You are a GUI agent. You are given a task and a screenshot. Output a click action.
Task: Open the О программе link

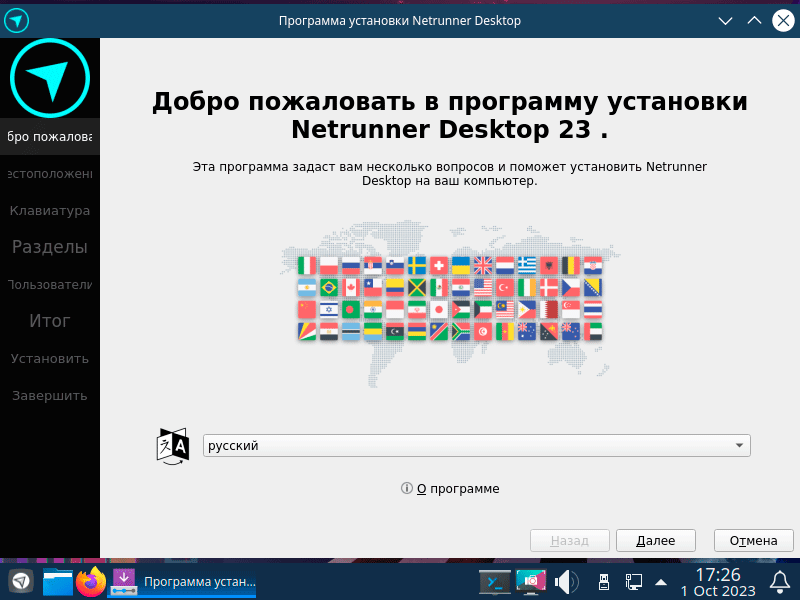457,488
